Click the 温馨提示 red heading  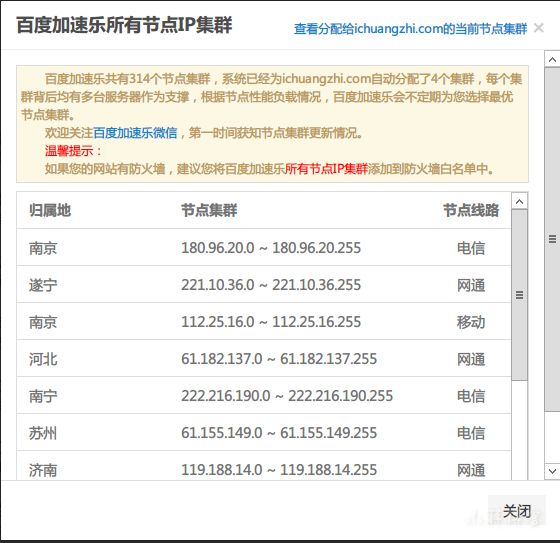[x=73, y=151]
